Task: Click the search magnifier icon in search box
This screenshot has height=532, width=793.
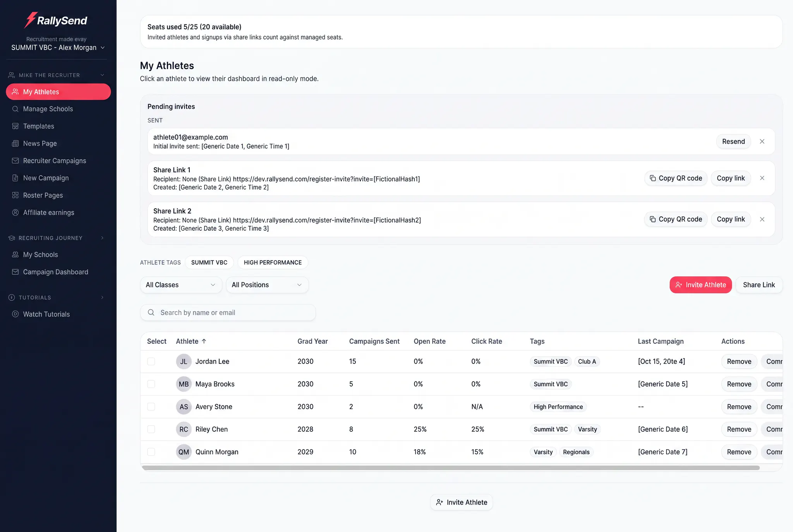Action: [x=151, y=312]
